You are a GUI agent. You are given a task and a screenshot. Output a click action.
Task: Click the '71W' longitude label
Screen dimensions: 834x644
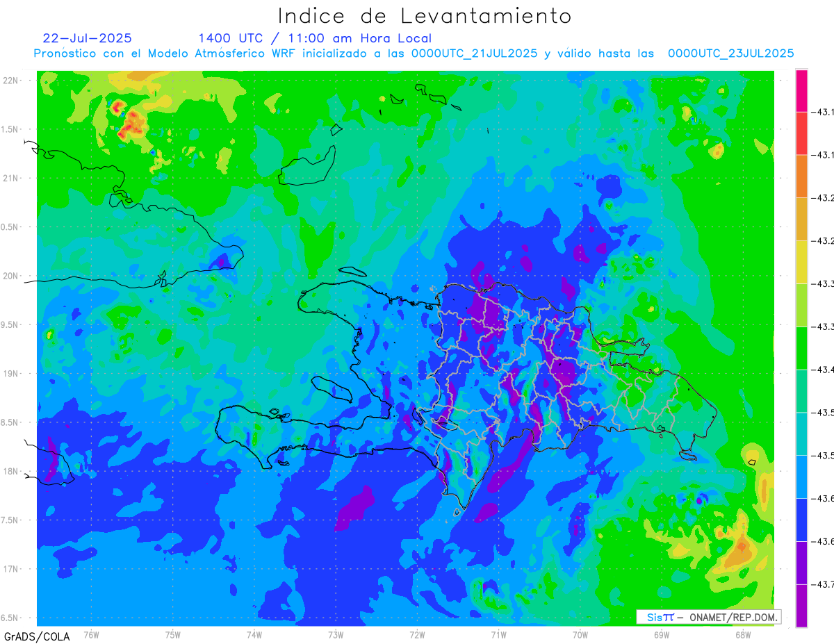click(499, 634)
